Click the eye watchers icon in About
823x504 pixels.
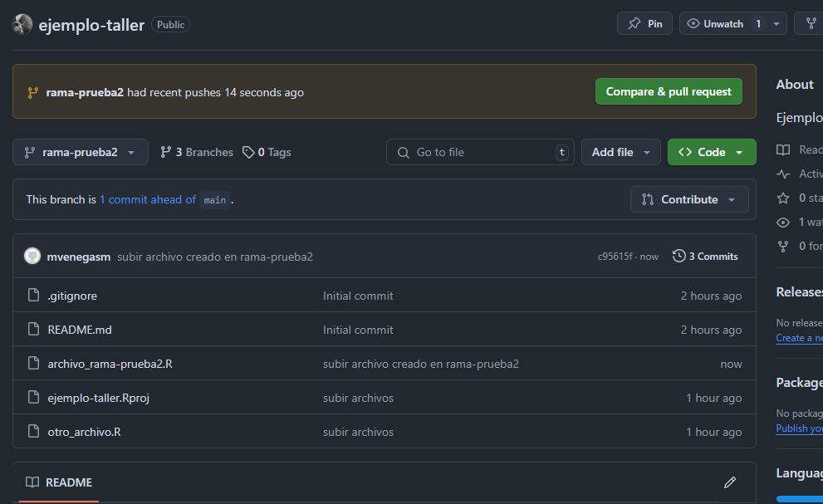pos(783,222)
